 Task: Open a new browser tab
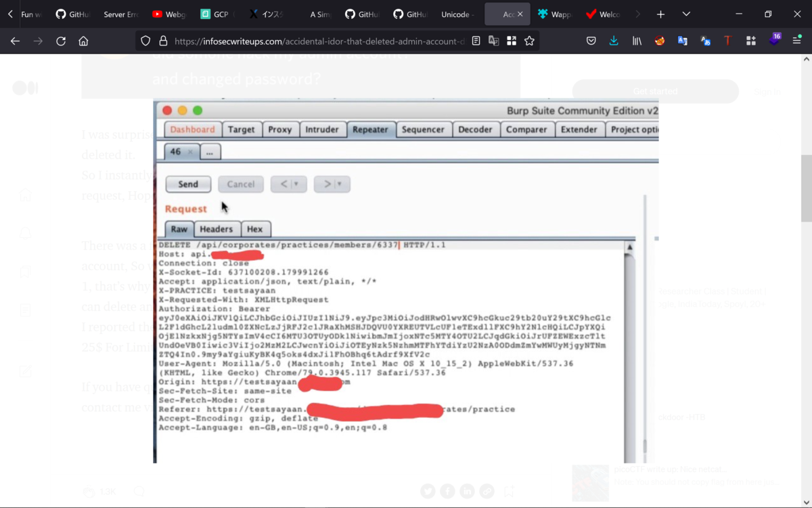(x=660, y=14)
